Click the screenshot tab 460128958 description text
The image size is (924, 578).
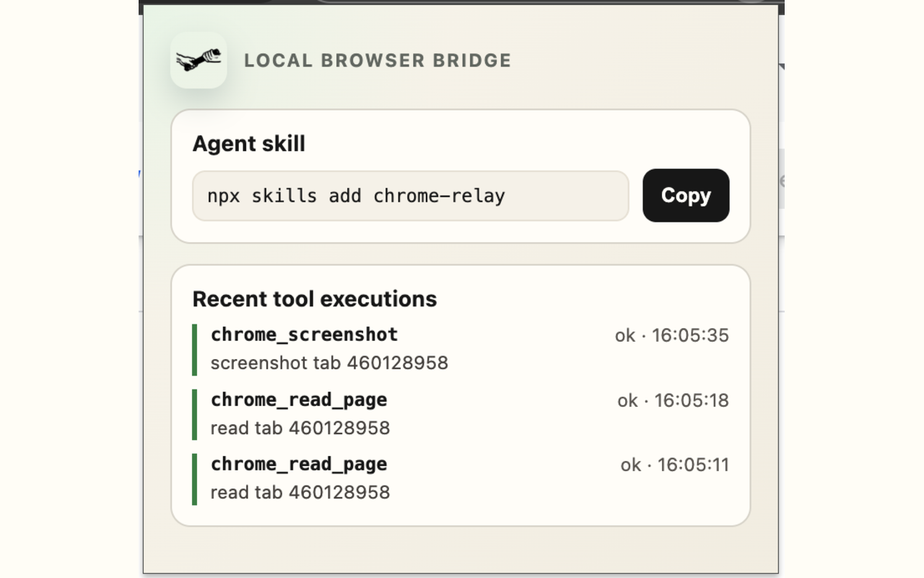pos(328,363)
